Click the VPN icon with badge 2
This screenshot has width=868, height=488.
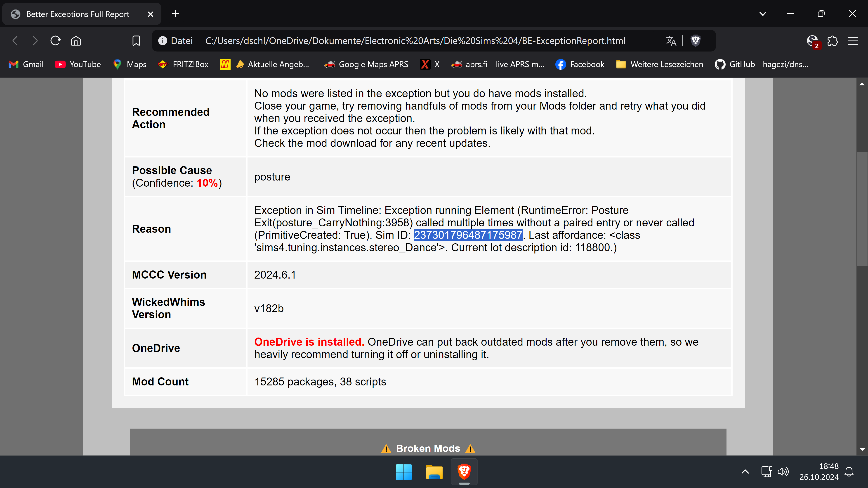click(x=812, y=41)
